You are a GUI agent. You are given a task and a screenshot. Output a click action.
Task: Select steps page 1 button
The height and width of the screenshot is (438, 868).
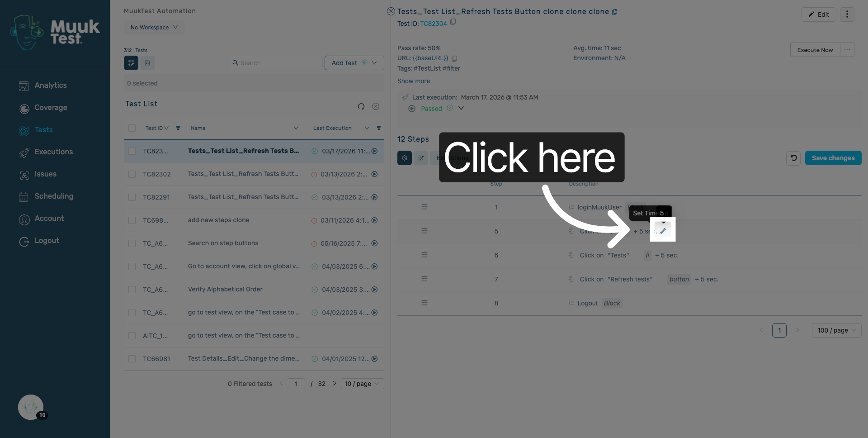pyautogui.click(x=779, y=330)
